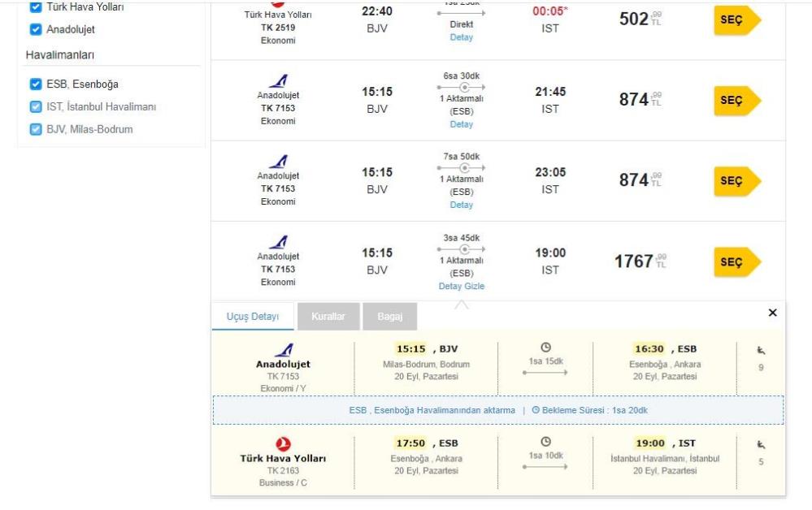Toggle the BJV, Milas-Bodrum checkbox
812x510 pixels.
(x=36, y=129)
